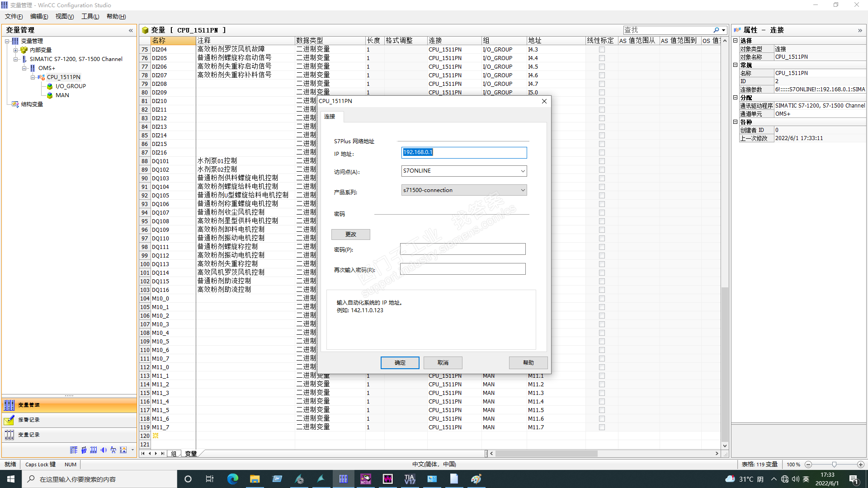Collapse the SIMATIC S7-1200, S7-1500 Channel node
The width and height of the screenshot is (868, 488).
[16, 59]
